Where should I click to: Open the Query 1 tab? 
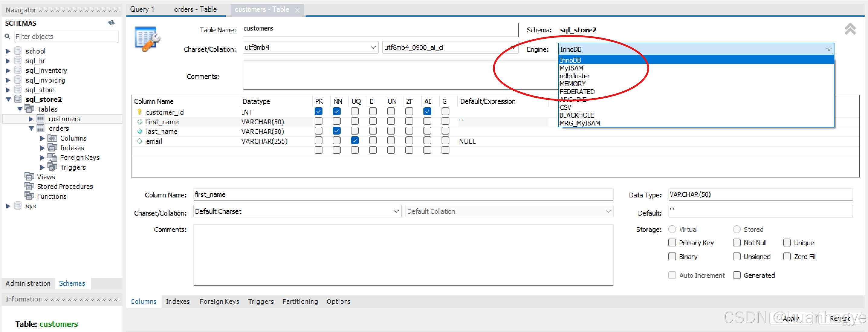(142, 9)
